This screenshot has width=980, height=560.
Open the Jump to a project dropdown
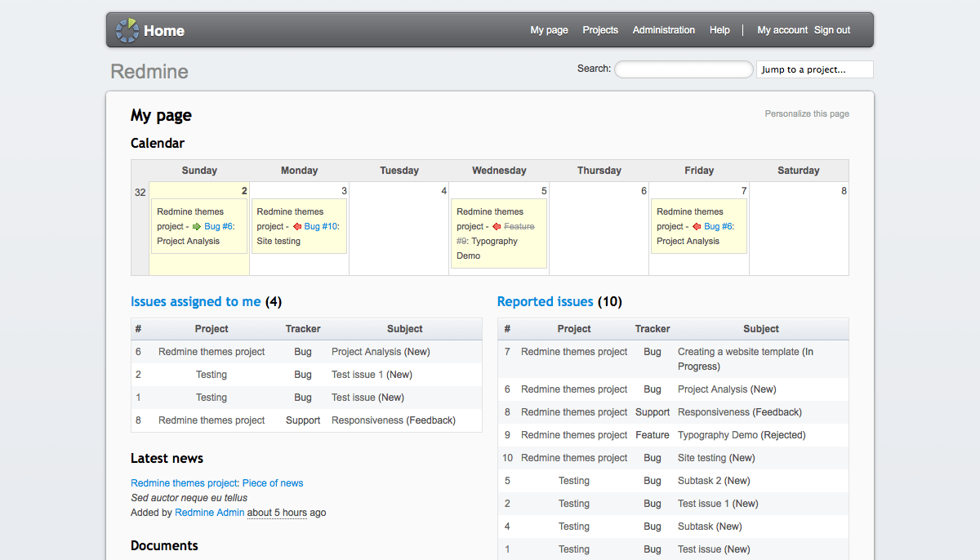tap(815, 69)
